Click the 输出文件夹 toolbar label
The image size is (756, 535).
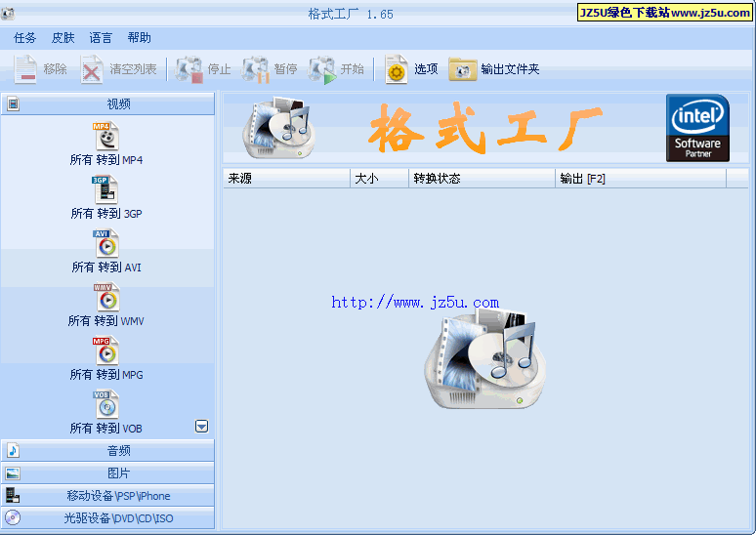point(510,69)
